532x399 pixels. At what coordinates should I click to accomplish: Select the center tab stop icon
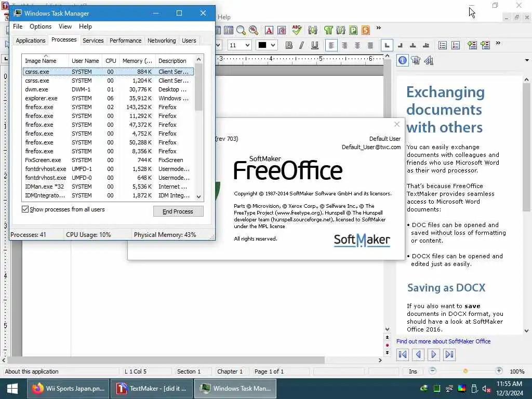pos(413,45)
